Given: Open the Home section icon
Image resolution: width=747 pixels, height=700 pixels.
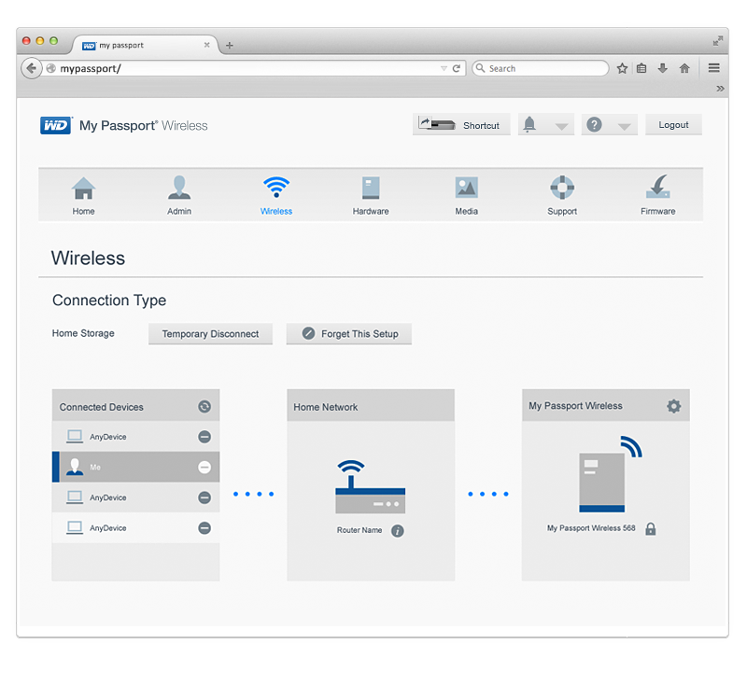Looking at the screenshot, I should (x=83, y=188).
